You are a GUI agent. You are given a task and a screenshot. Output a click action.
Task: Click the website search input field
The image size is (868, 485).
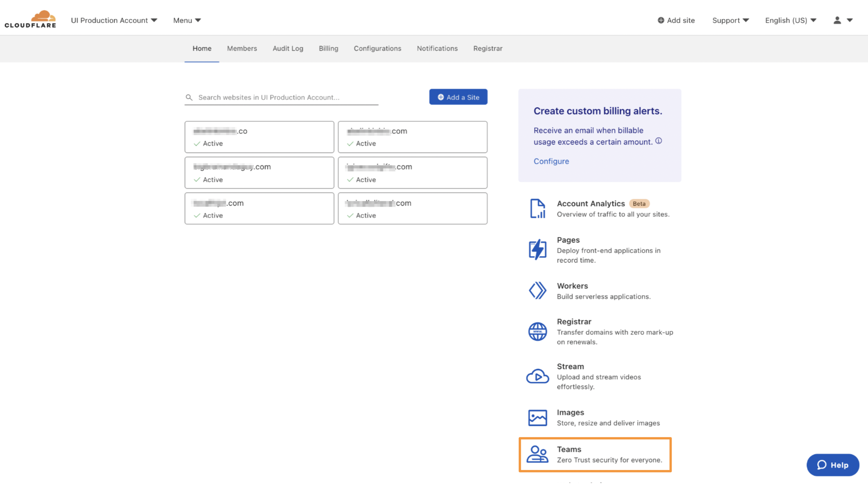275,97
